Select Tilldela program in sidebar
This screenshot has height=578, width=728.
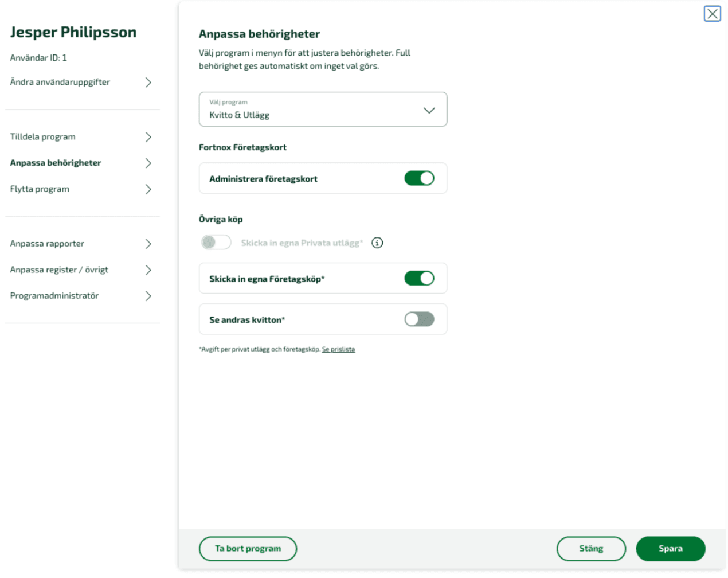coord(43,137)
